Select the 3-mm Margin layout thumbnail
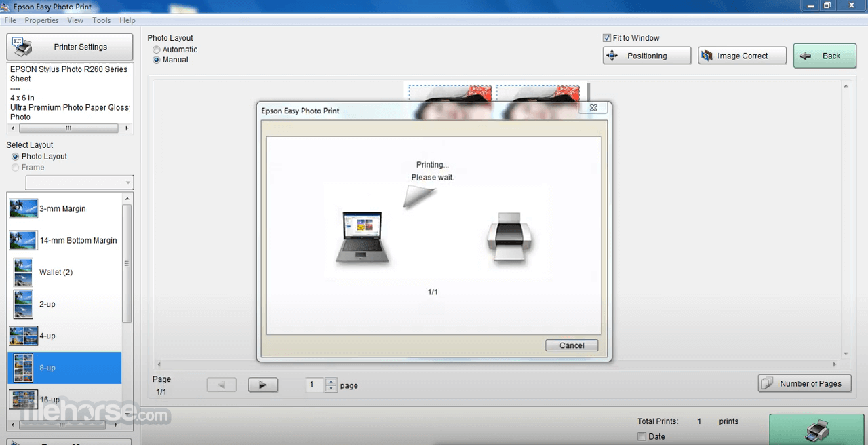868x445 pixels. [x=23, y=208]
